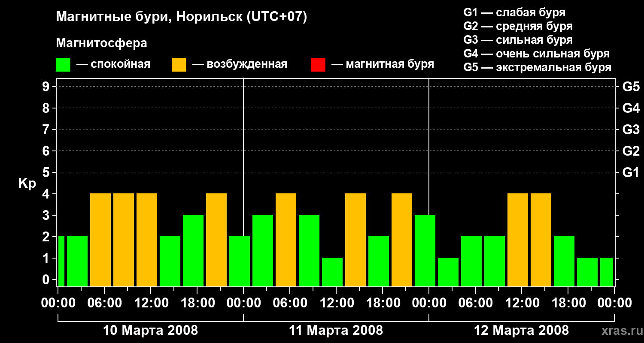Click orange bar between 12:00 and 18:00, 11 Марта
The image size is (644, 343).
click(355, 240)
